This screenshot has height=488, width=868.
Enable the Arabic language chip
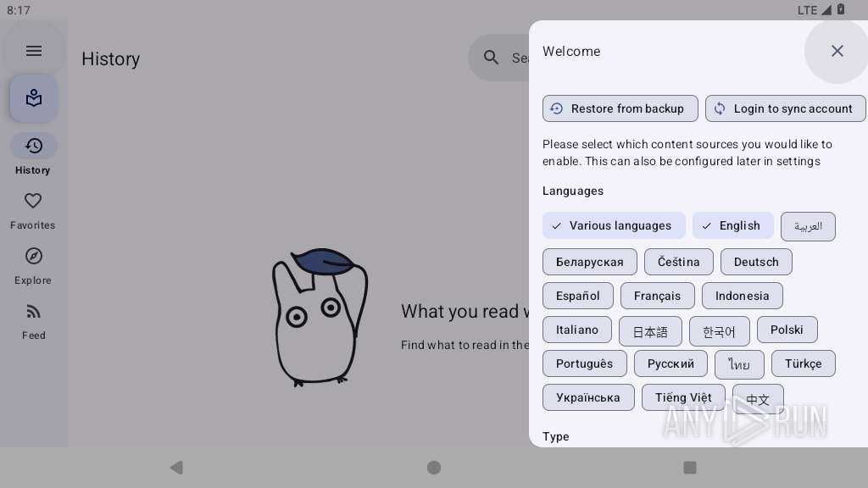pos(808,226)
